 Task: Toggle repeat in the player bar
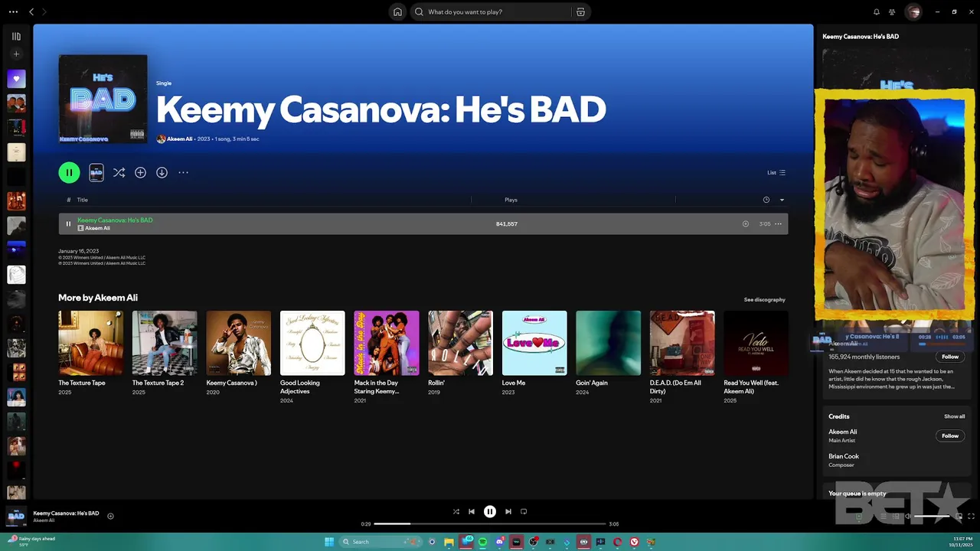[524, 512]
